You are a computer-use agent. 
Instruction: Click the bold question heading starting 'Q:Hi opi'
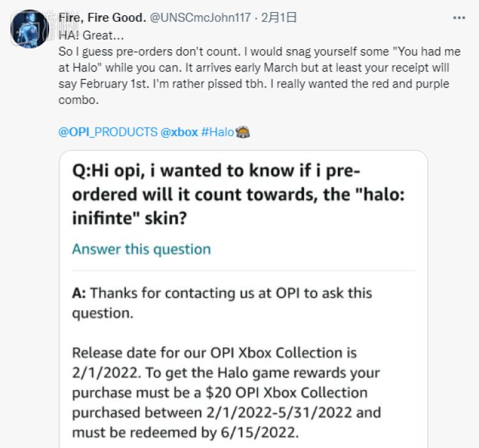238,194
